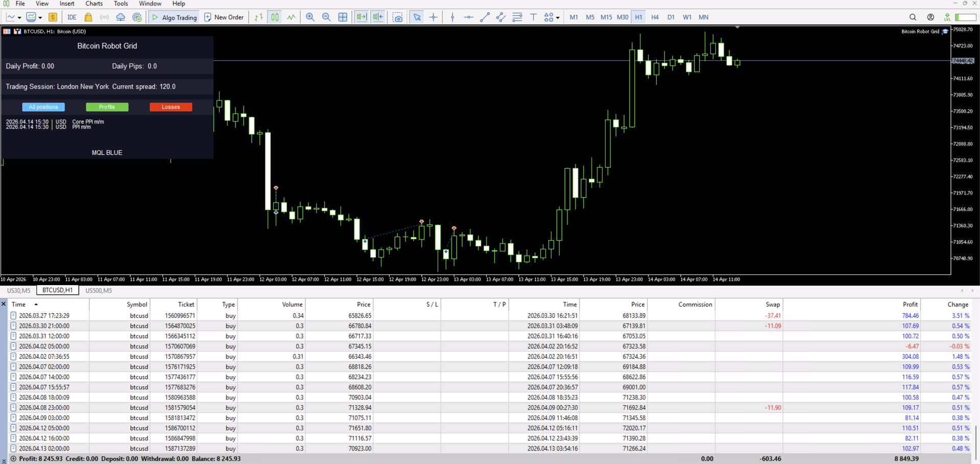Image resolution: width=980 pixels, height=464 pixels.
Task: Zoom out of the chart
Action: 326,17
